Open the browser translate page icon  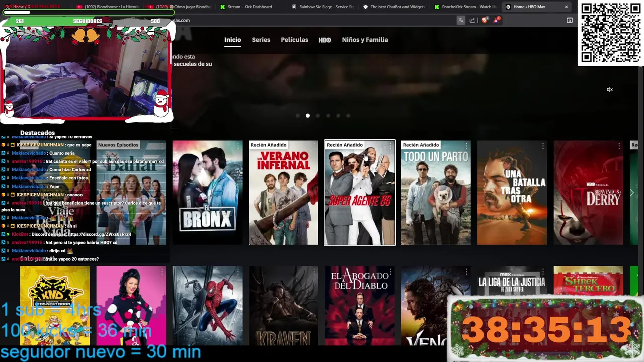pos(461,20)
